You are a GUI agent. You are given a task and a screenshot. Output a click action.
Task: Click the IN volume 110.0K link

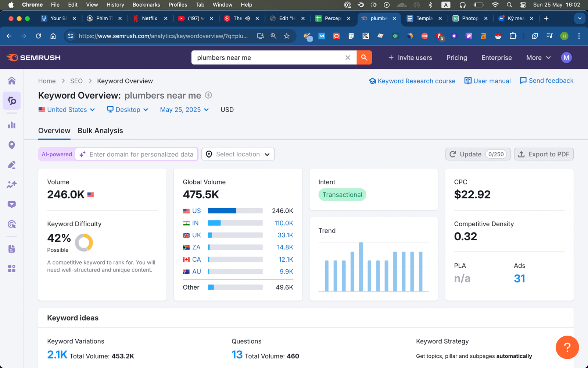click(x=284, y=223)
